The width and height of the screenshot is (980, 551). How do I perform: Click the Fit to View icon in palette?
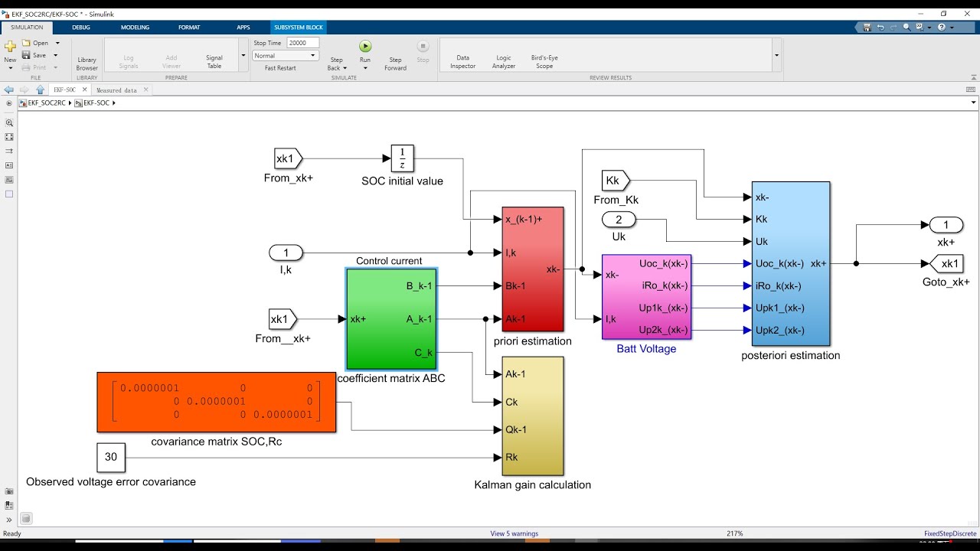pos(9,137)
